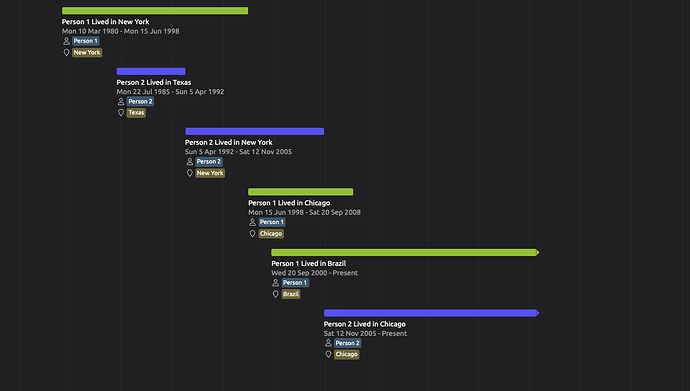The height and width of the screenshot is (391, 690).
Task: Select the Chicago tag under Person 1 event
Action: pyautogui.click(x=271, y=234)
